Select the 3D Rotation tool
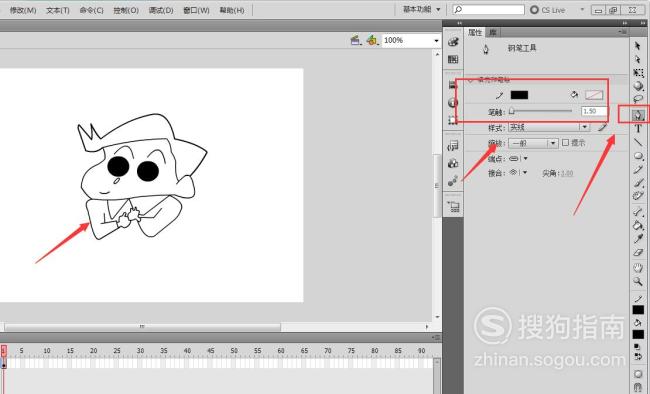Viewport: 650px width, 394px height. [638, 86]
